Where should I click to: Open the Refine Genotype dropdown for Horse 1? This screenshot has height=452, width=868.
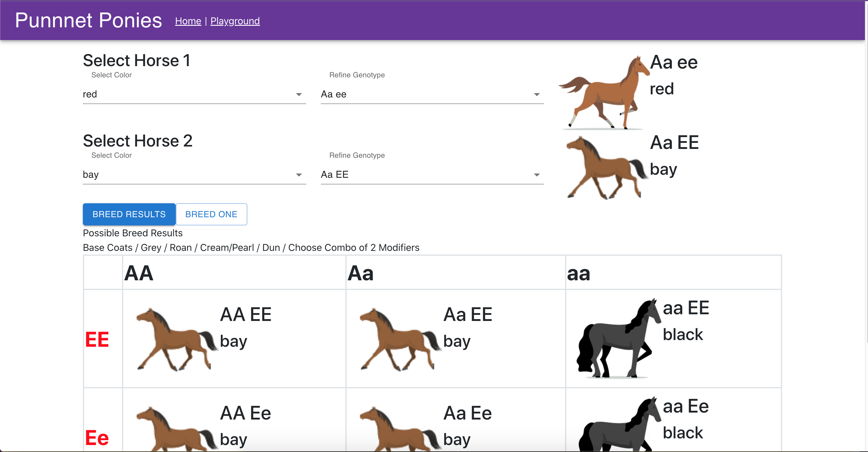[432, 94]
